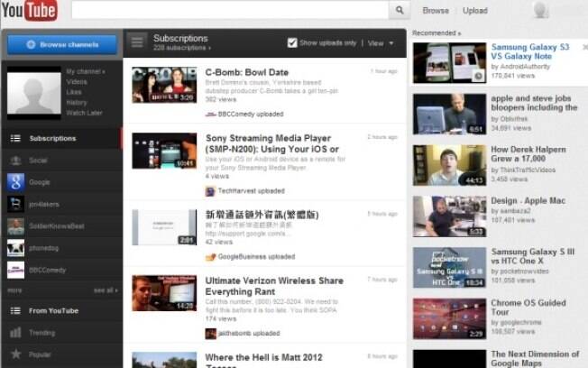This screenshot has width=588, height=368.
Task: Open Design - Apple Mac thumbnail
Action: pos(449,216)
